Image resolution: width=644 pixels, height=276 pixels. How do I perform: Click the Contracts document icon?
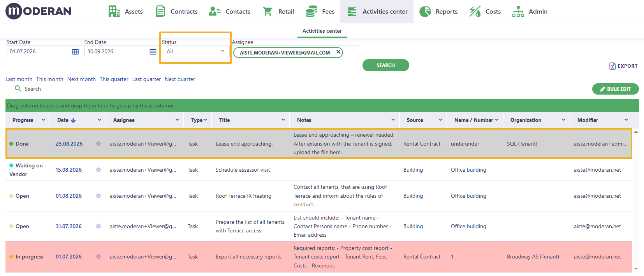click(160, 12)
